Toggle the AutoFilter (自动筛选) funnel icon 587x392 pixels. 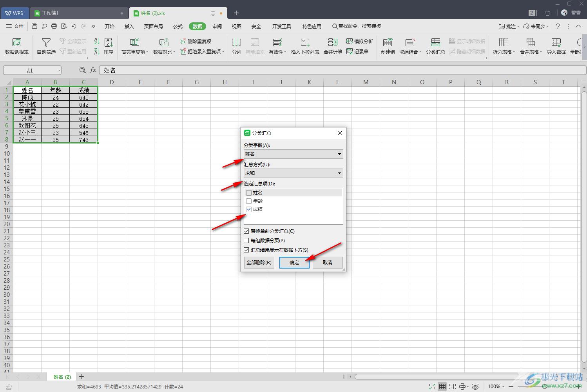pyautogui.click(x=46, y=46)
